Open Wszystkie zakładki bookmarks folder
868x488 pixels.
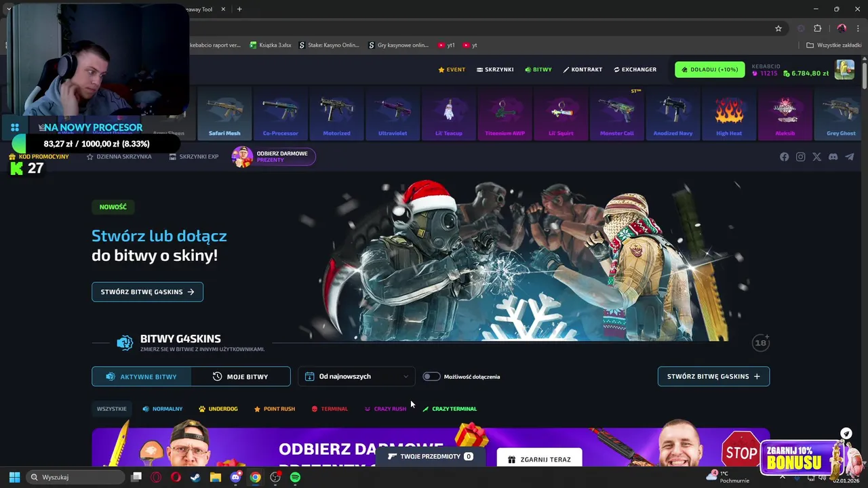(x=834, y=45)
